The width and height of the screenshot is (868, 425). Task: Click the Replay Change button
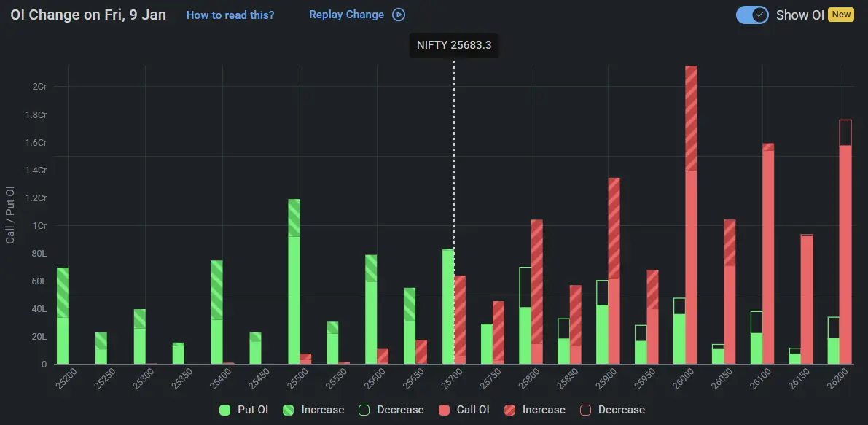click(348, 15)
